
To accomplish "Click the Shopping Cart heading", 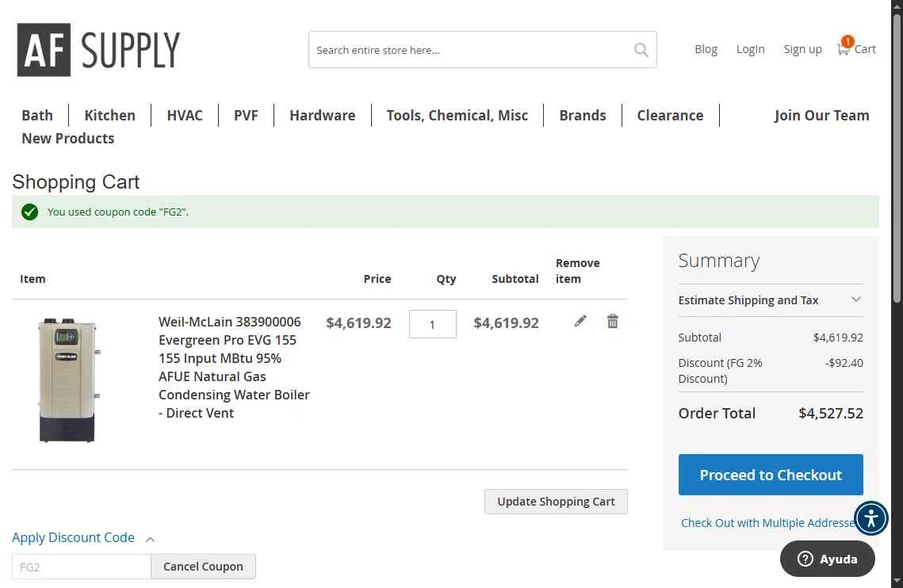I will coord(75,182).
